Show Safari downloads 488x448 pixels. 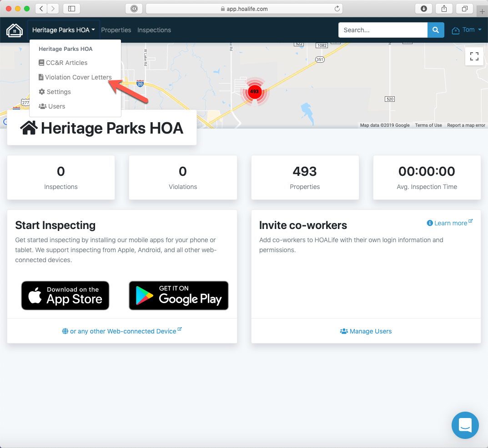pyautogui.click(x=423, y=9)
